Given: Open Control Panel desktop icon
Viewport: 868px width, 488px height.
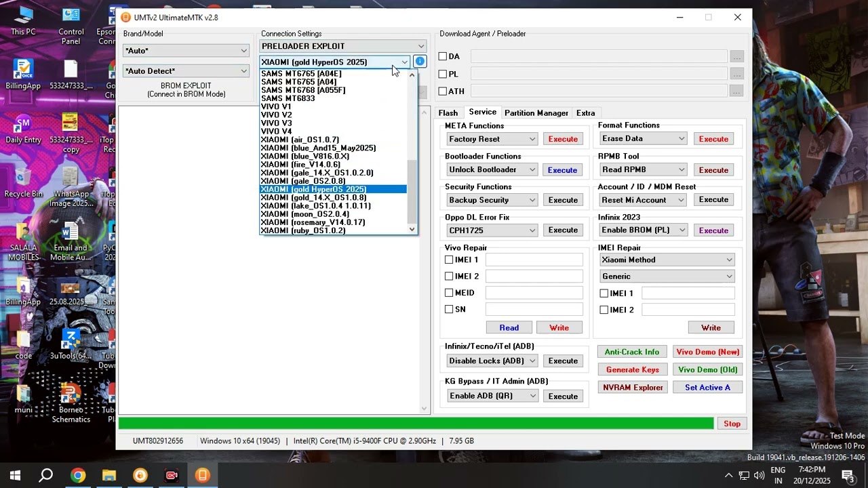Looking at the screenshot, I should tap(71, 26).
